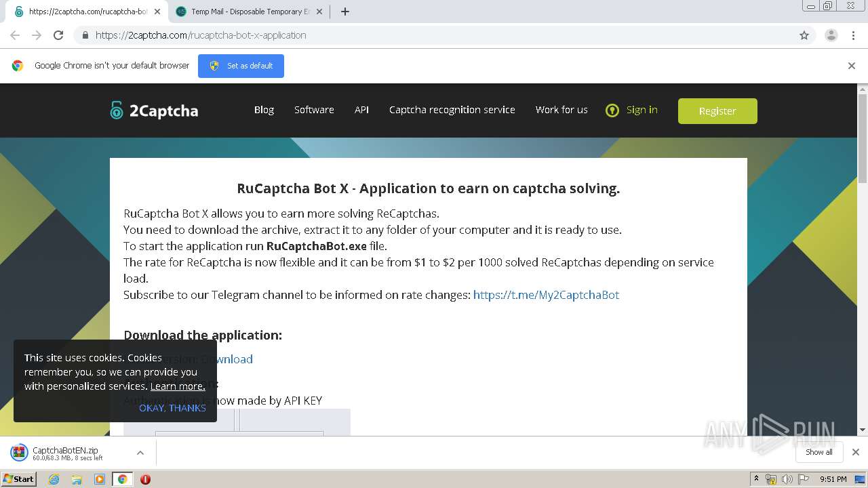868x488 pixels.
Task: Go back with browser back arrow
Action: pos(15,35)
